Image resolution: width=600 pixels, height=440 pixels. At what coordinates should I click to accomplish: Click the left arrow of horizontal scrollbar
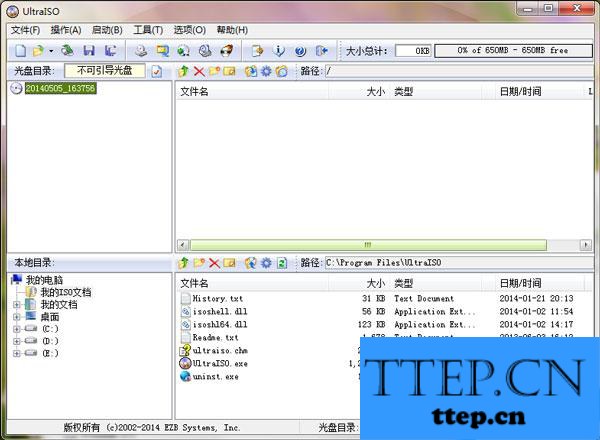[x=183, y=245]
